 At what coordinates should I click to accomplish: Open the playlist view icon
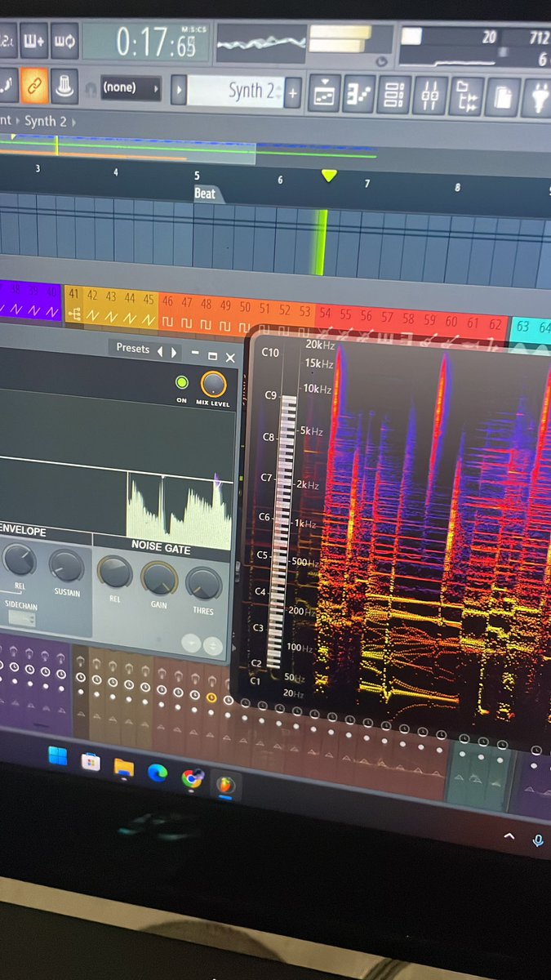pyautogui.click(x=324, y=94)
